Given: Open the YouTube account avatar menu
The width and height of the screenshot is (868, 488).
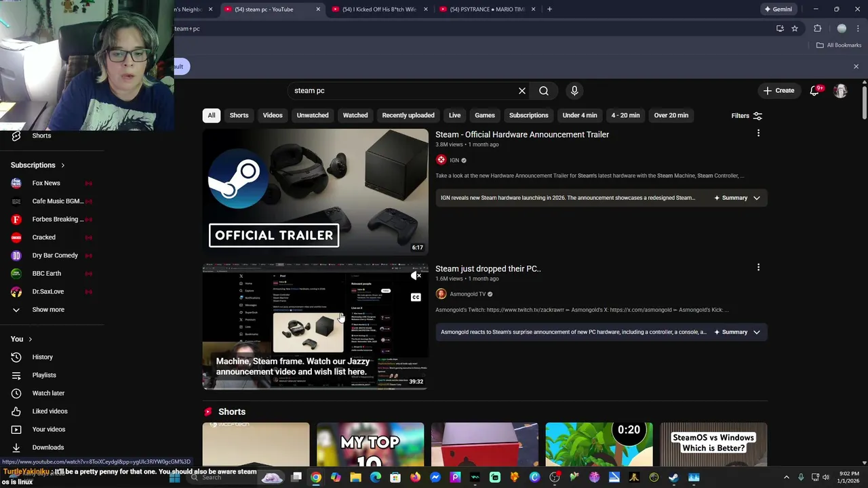Looking at the screenshot, I should (841, 91).
